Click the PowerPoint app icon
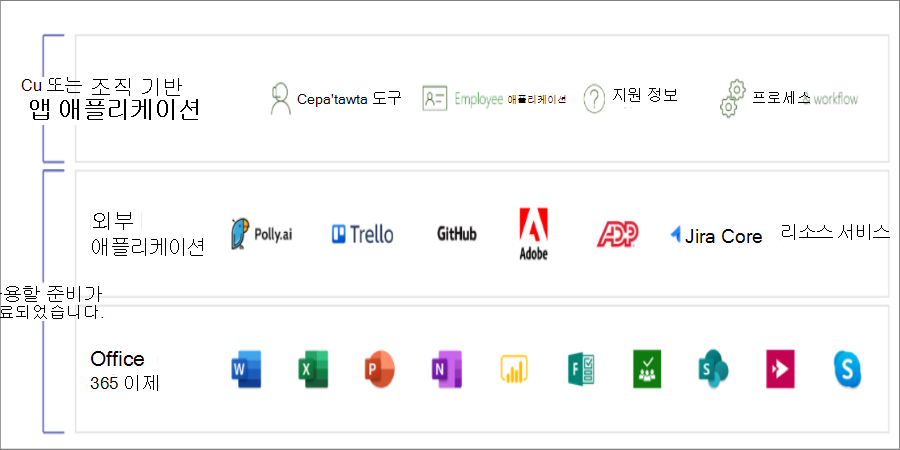Viewport: 900px width, 450px height. coord(380,369)
